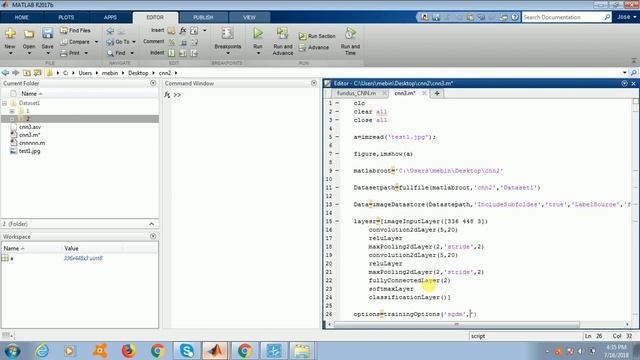Click the Advance button
640x360 pixels.
(314, 47)
